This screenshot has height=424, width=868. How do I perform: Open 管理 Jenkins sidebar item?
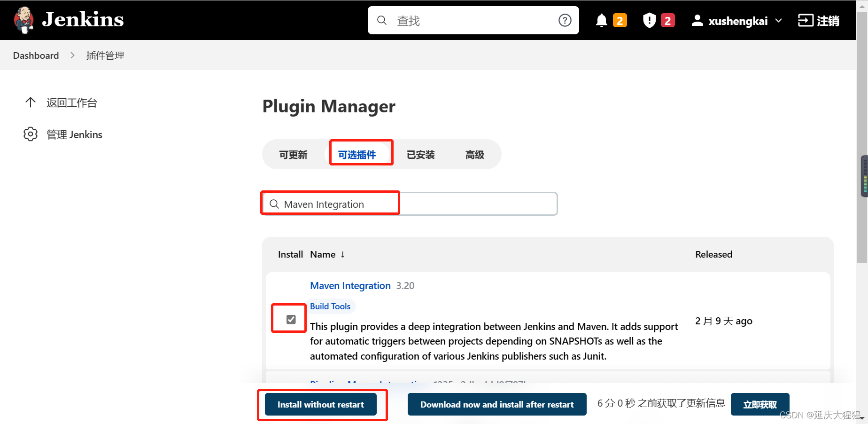coord(74,135)
